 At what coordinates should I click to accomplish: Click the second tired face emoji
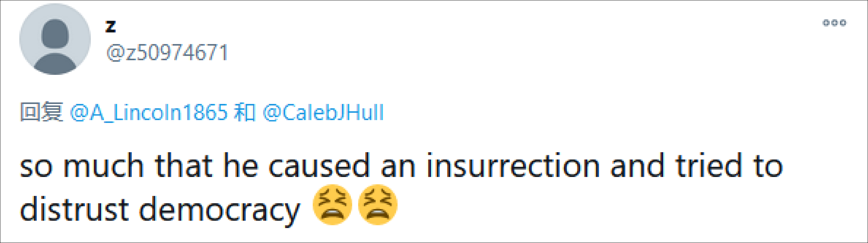(x=378, y=205)
